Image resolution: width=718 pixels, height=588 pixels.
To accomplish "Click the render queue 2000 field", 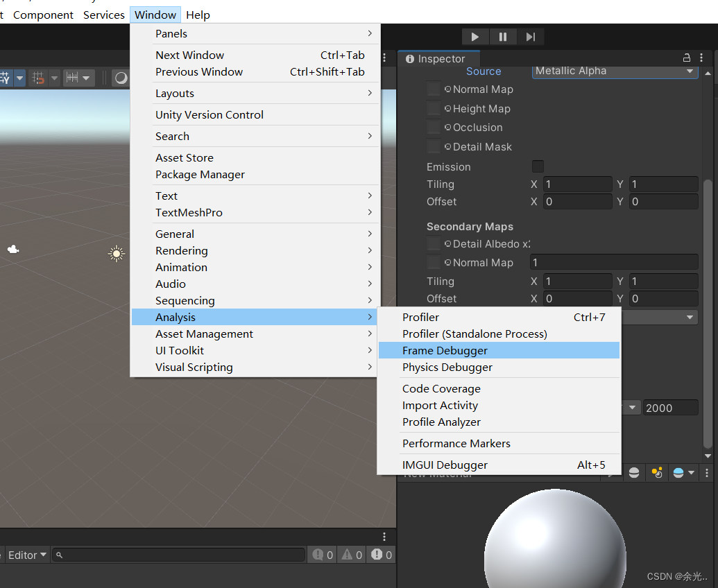I will [x=670, y=408].
